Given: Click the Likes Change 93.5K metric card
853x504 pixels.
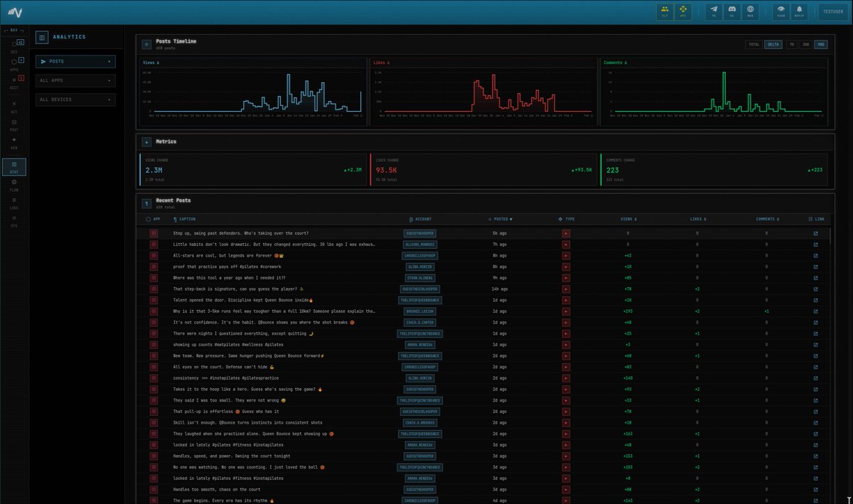Looking at the screenshot, I should 483,170.
